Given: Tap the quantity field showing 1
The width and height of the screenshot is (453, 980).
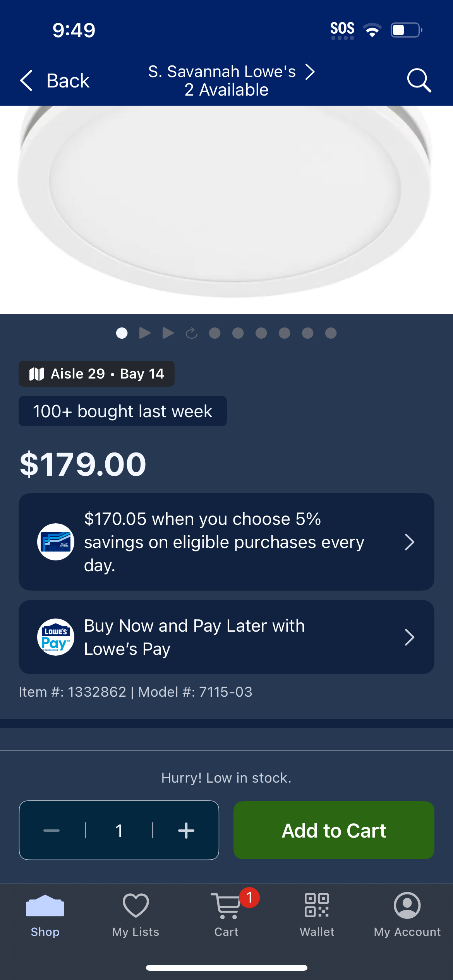Looking at the screenshot, I should (119, 831).
